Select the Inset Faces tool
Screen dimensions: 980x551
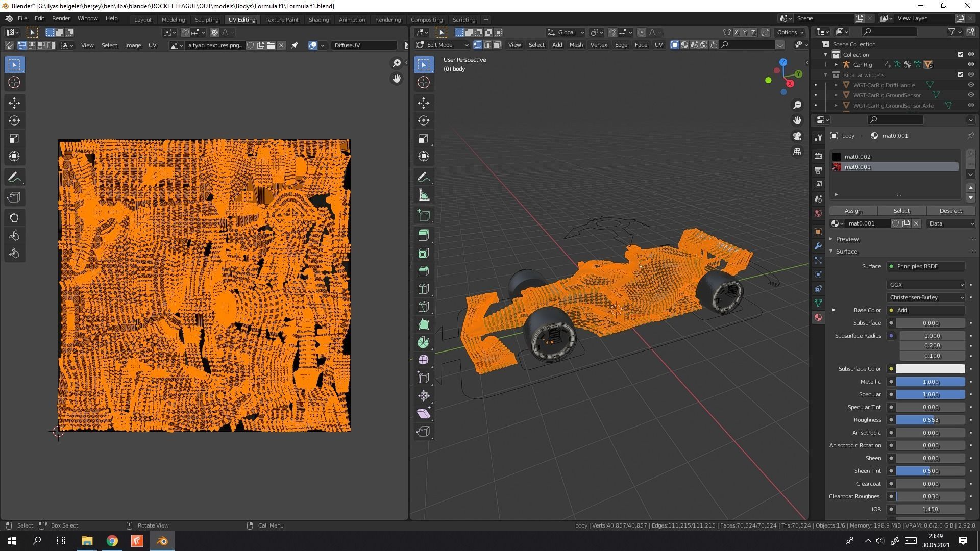click(423, 254)
